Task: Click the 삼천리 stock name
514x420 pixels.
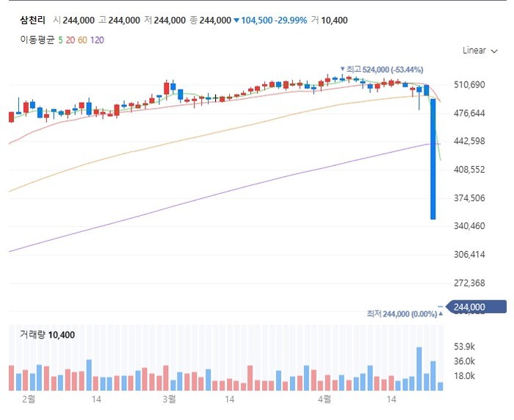Action: (x=33, y=21)
